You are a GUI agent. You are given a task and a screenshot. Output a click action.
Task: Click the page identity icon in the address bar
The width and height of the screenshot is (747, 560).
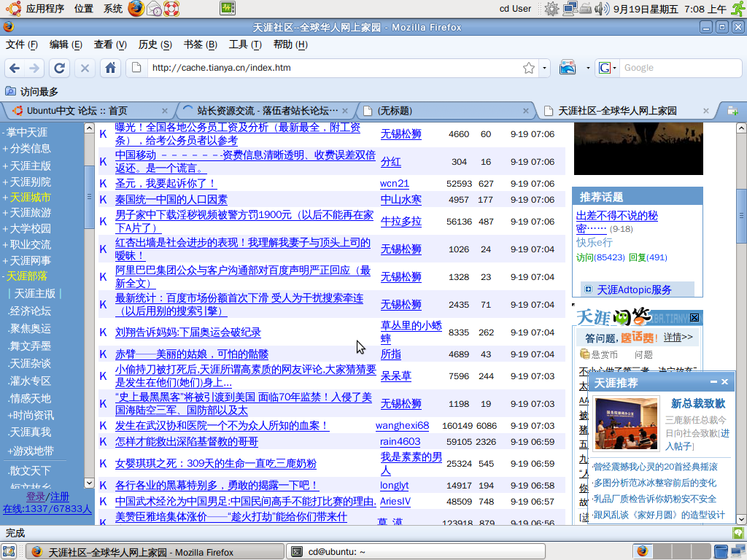click(x=136, y=68)
